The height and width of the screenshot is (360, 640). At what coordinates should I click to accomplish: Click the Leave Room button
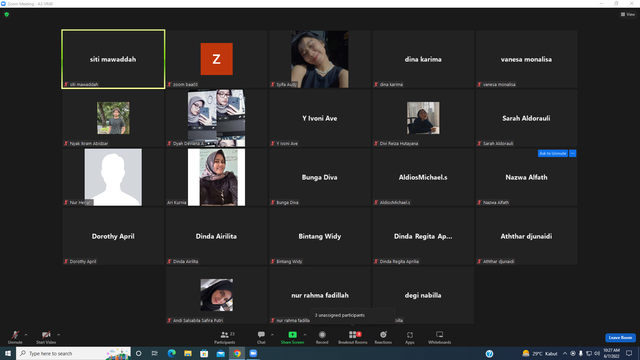click(620, 338)
